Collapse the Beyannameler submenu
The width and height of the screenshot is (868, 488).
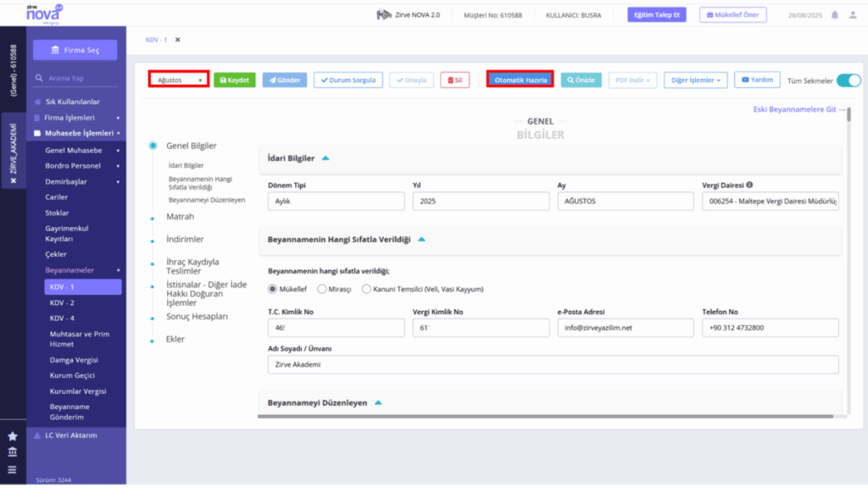coord(118,270)
